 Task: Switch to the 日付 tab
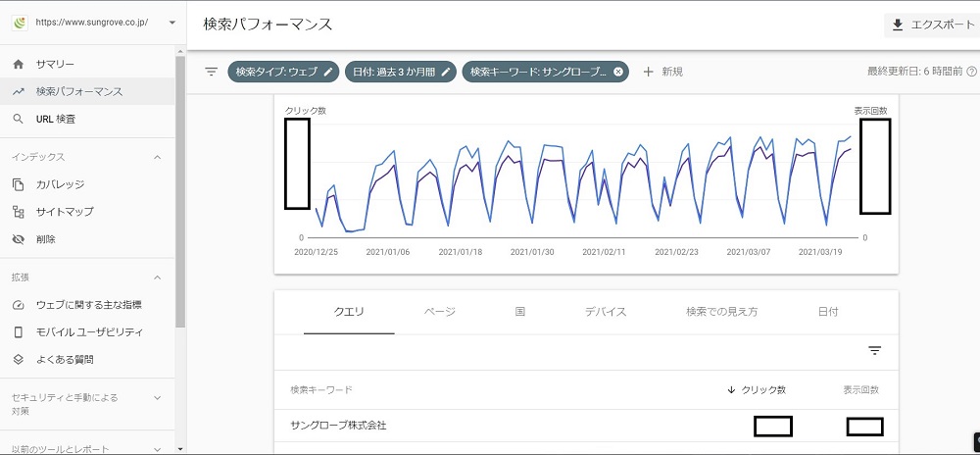(828, 311)
